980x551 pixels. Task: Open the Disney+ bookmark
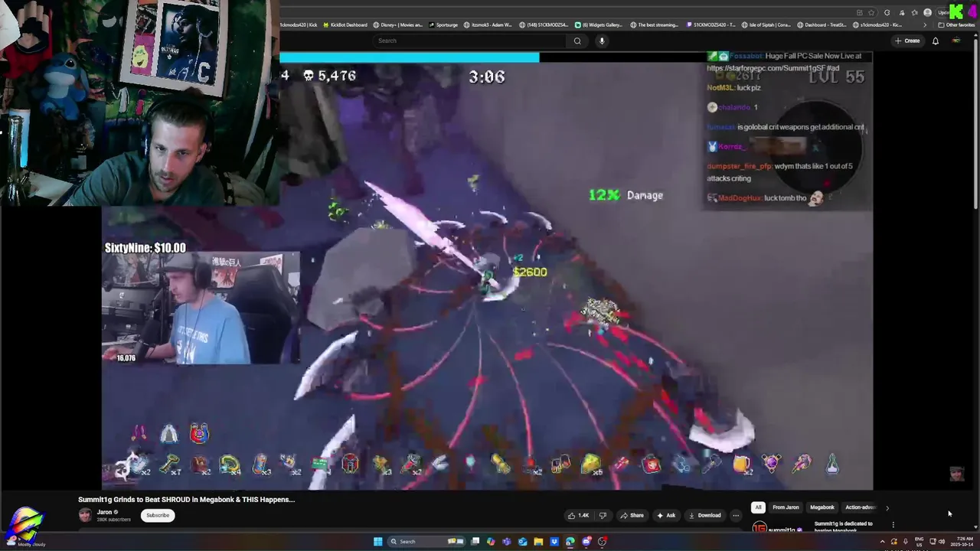click(397, 24)
